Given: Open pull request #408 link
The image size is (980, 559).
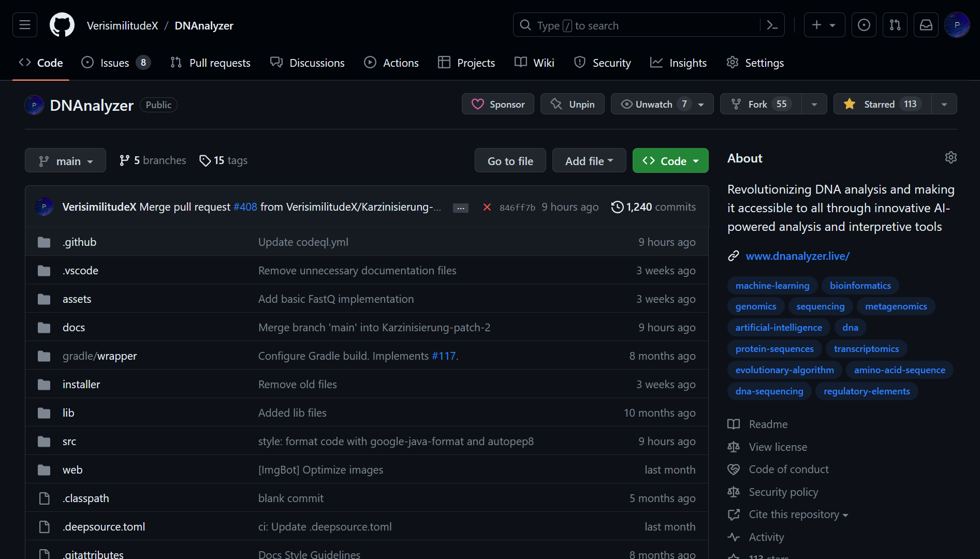Looking at the screenshot, I should pyautogui.click(x=245, y=207).
